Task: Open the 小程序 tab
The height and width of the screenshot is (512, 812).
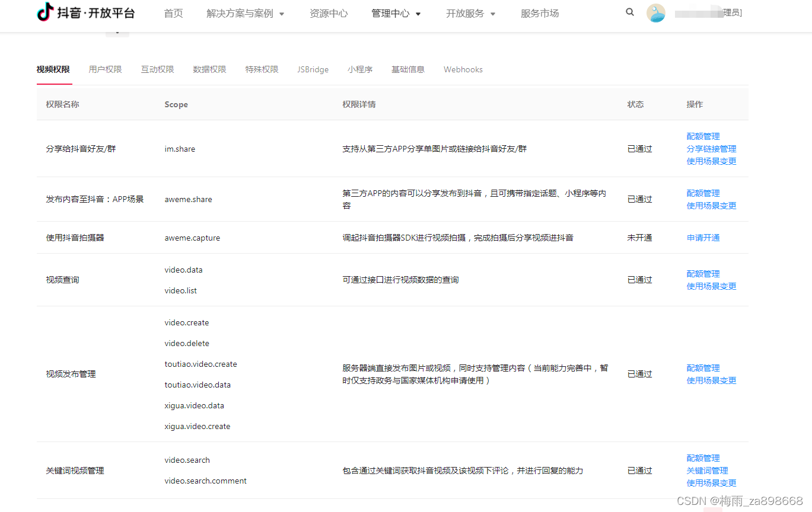Action: tap(360, 69)
